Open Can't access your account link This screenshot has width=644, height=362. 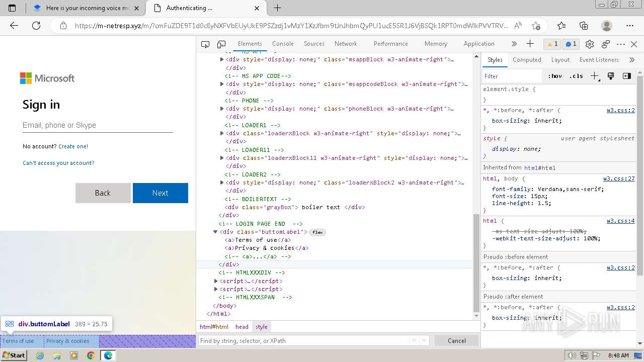58,163
